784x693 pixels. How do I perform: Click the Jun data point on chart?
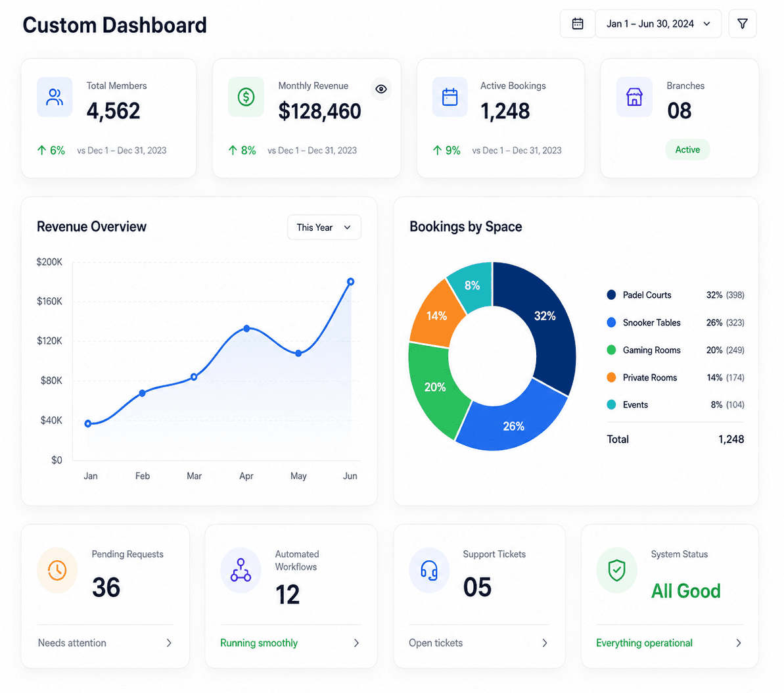coord(350,281)
